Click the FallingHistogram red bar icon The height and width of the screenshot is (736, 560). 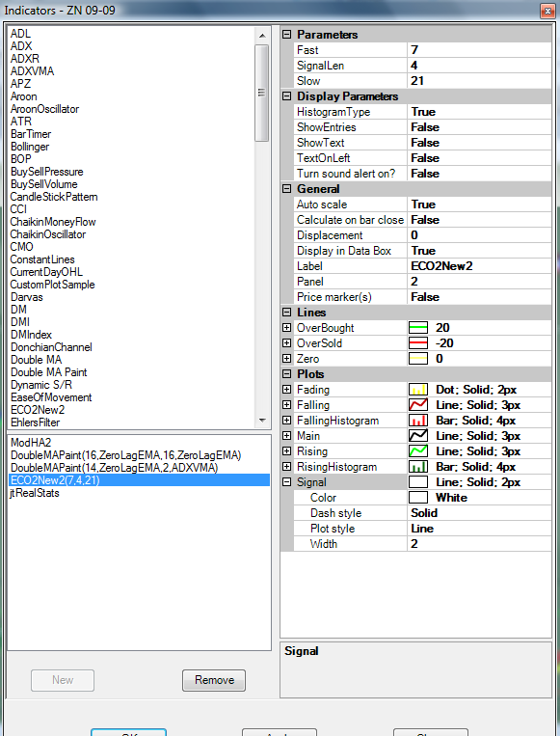[418, 421]
